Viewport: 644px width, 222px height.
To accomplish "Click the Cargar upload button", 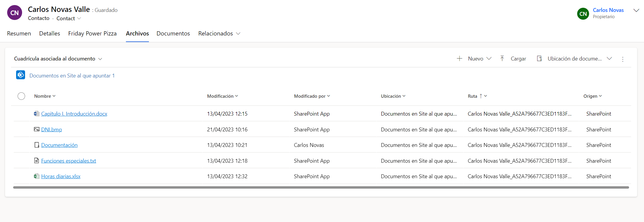I will [513, 59].
